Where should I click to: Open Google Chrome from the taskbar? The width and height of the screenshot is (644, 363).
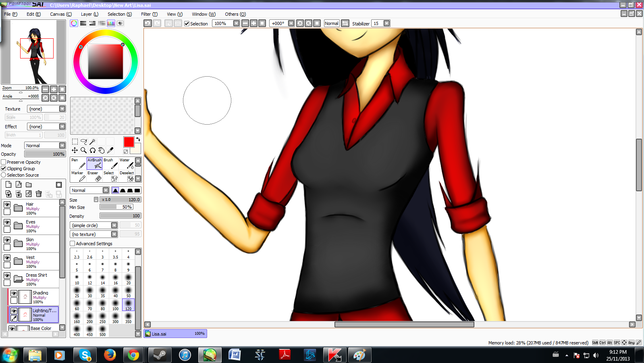[x=133, y=355]
